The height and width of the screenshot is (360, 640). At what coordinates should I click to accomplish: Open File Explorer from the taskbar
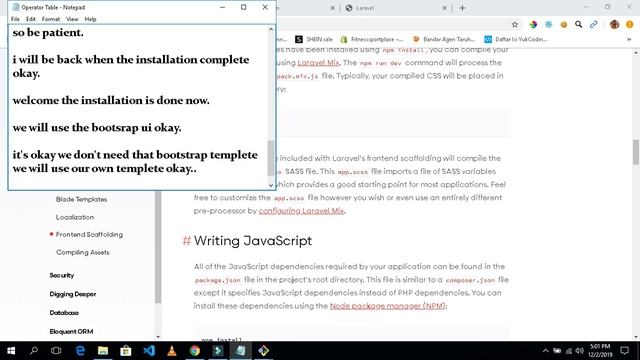pyautogui.click(x=103, y=351)
